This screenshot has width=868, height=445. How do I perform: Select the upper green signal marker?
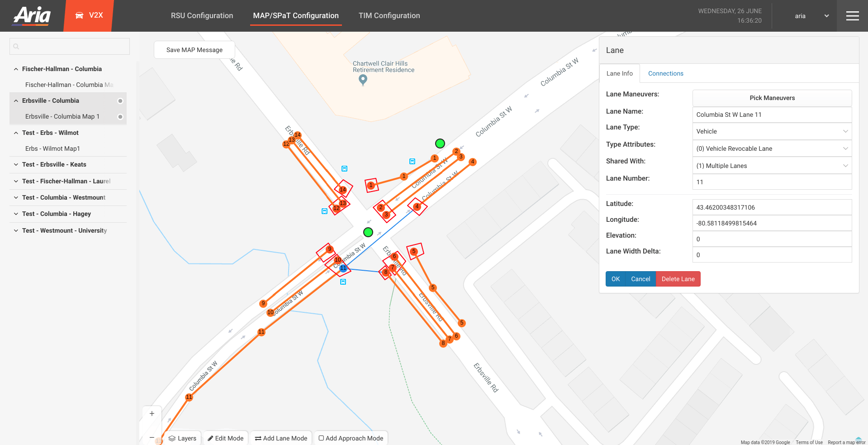[440, 144]
